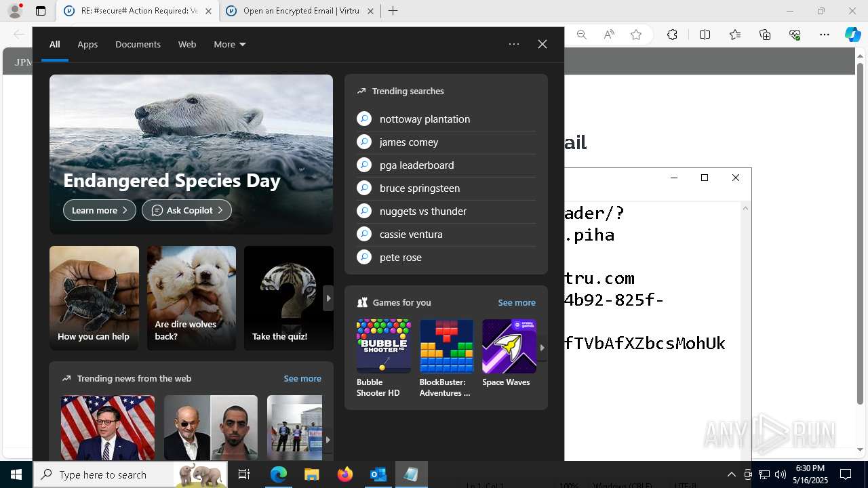The height and width of the screenshot is (488, 868).
Task: Click the Edge back navigation arrow
Action: [19, 35]
